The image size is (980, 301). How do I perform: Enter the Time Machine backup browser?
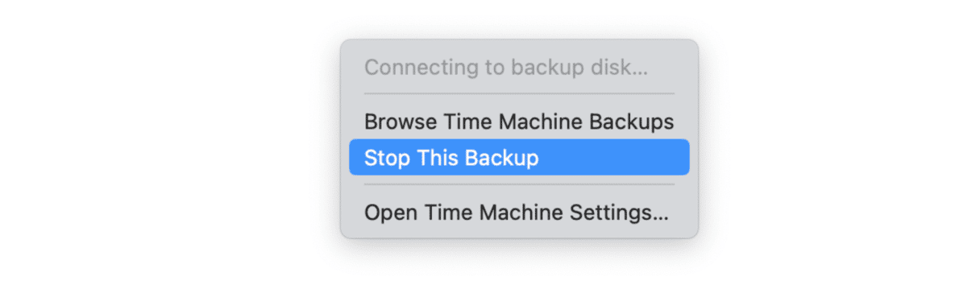click(519, 122)
